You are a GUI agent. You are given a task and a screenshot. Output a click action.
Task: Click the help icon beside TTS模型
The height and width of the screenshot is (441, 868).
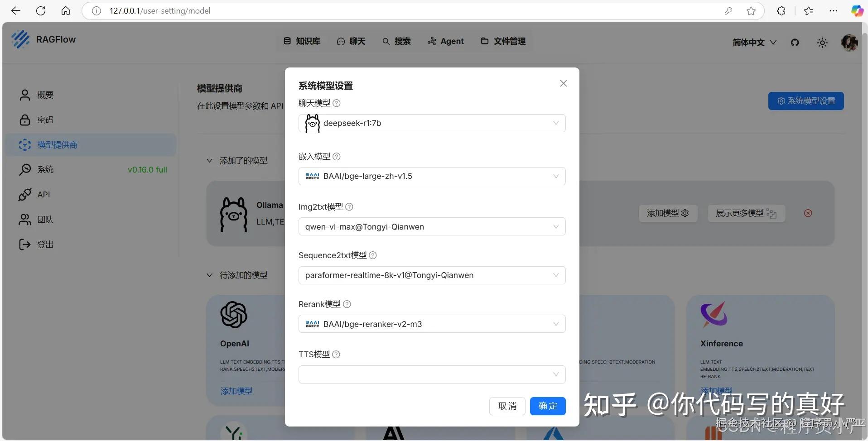click(x=336, y=355)
